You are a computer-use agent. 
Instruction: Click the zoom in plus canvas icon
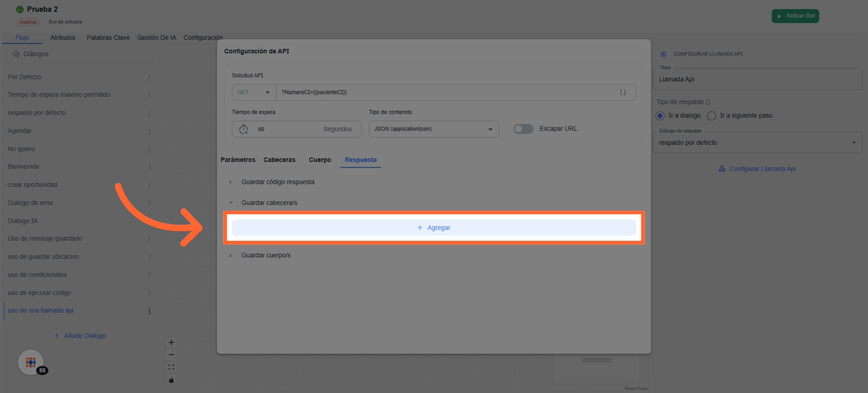click(x=171, y=342)
